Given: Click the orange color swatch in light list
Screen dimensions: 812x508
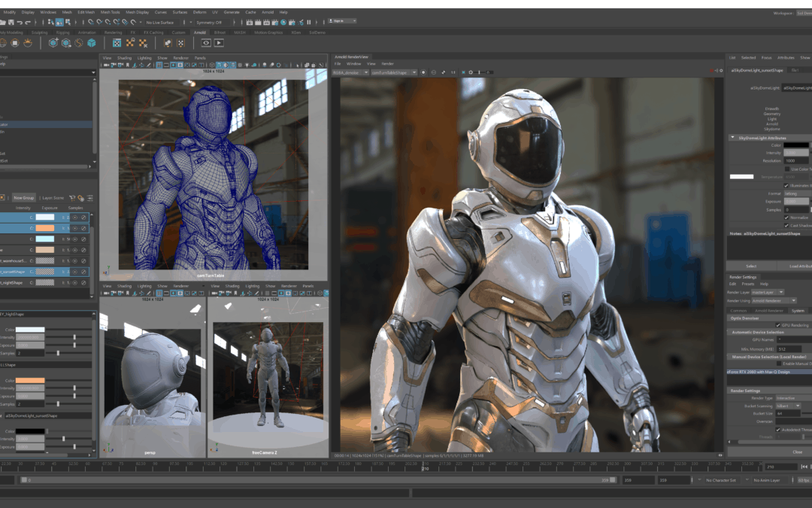Looking at the screenshot, I should point(44,228).
